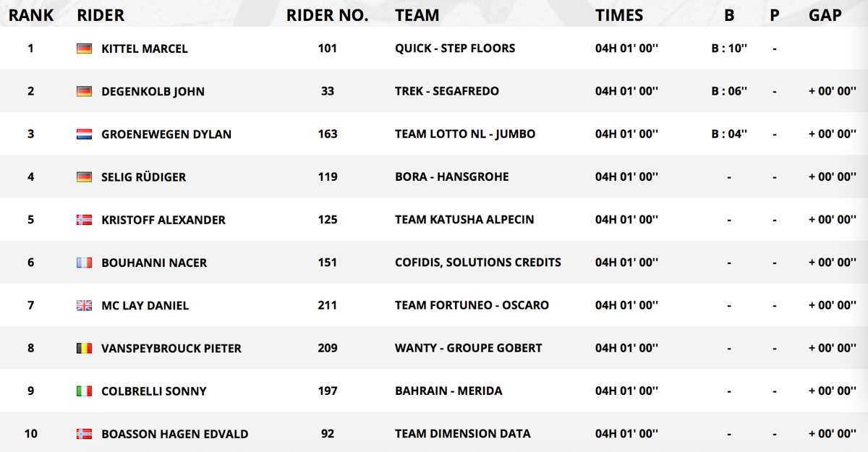Screen dimensions: 868x452
Task: Click the Kittel bonus B : 10'' value
Action: click(x=729, y=48)
